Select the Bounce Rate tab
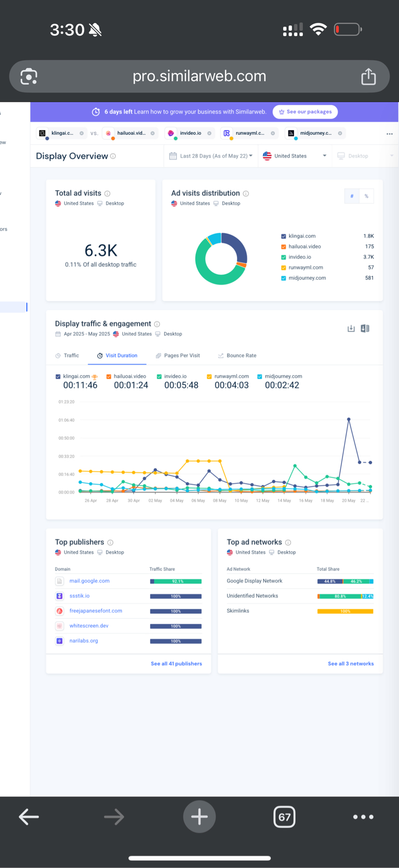This screenshot has height=868, width=399. point(237,356)
